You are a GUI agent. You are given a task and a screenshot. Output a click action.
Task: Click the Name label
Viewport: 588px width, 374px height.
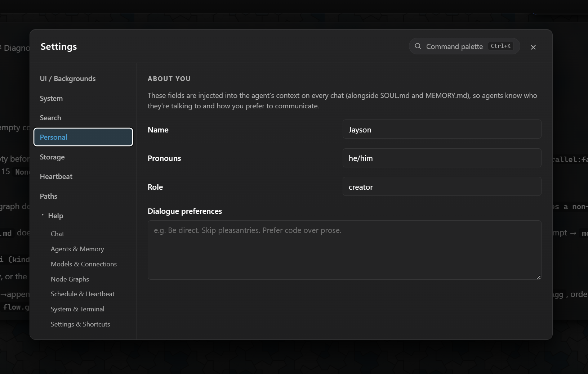click(x=158, y=130)
